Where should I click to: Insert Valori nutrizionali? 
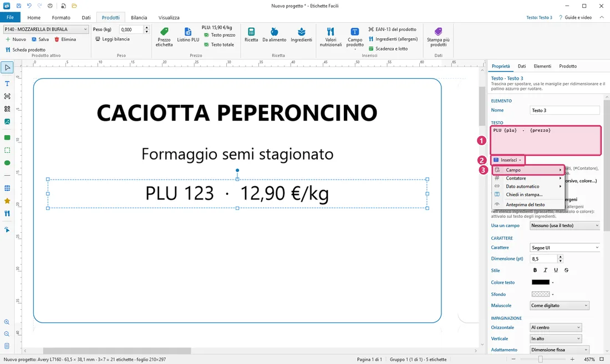(x=331, y=37)
